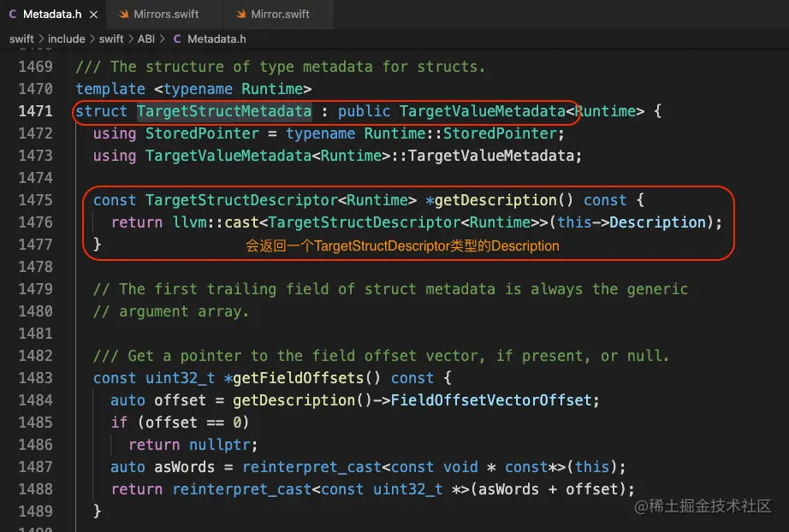Image resolution: width=789 pixels, height=532 pixels.
Task: Click line number 1475 in gutter
Action: coord(35,200)
